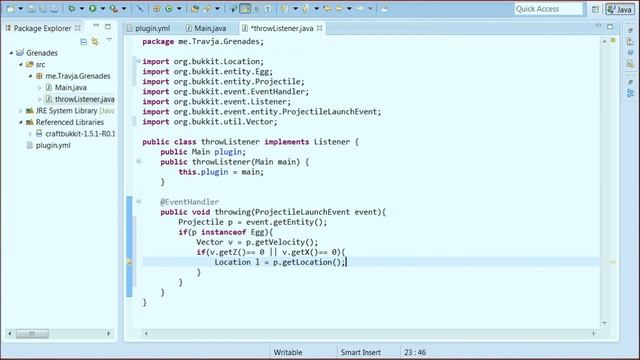
Task: Click Package Explorer horizontal scrollbar thumb
Action: click(32, 333)
